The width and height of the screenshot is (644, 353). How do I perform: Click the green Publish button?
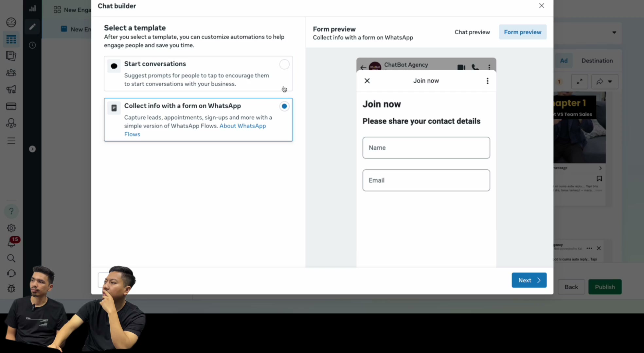605,287
